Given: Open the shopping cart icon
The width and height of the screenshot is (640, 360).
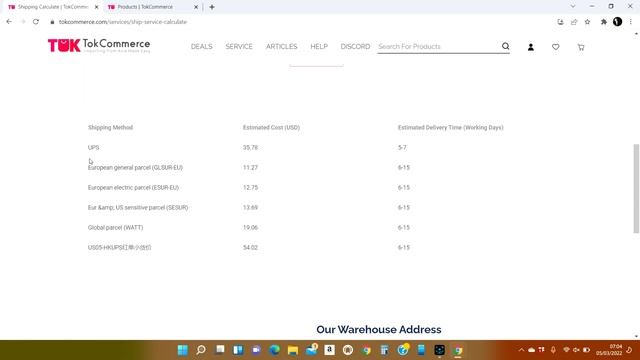Looking at the screenshot, I should (580, 47).
